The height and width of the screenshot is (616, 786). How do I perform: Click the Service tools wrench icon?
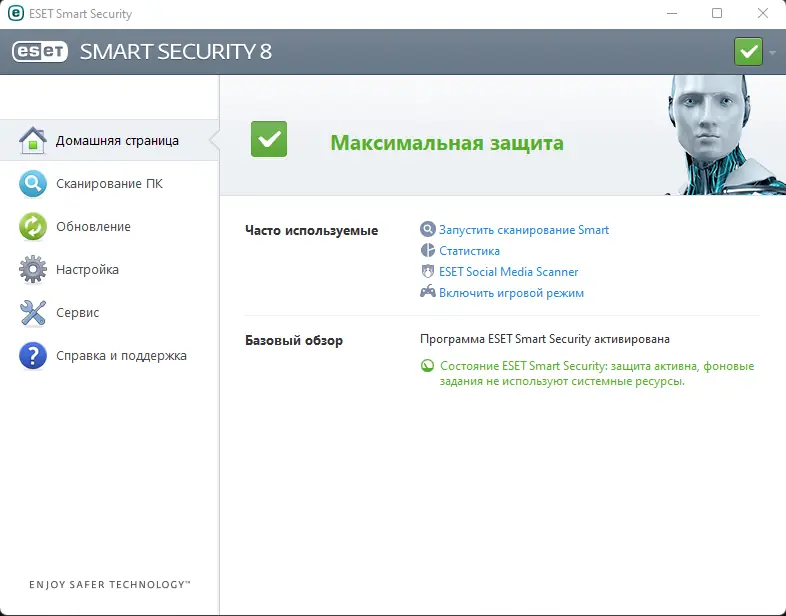point(33,313)
